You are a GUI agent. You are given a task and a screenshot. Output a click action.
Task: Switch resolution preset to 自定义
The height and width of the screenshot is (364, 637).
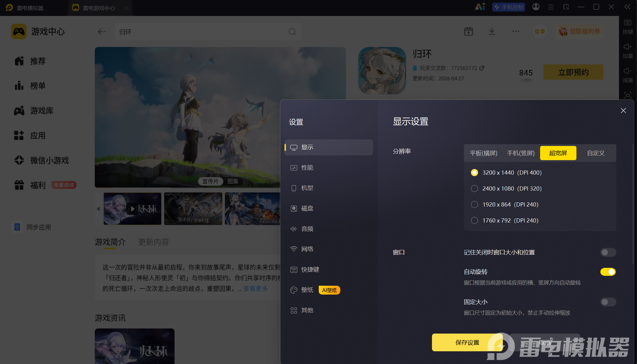596,153
